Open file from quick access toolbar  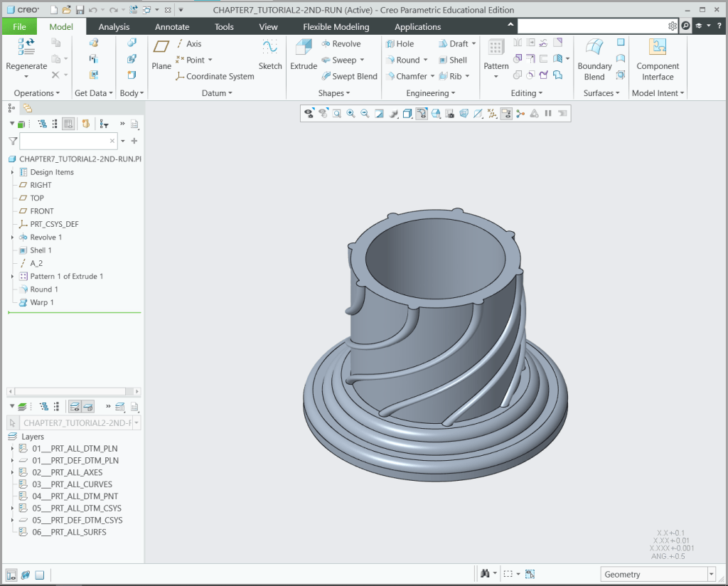pyautogui.click(x=67, y=10)
